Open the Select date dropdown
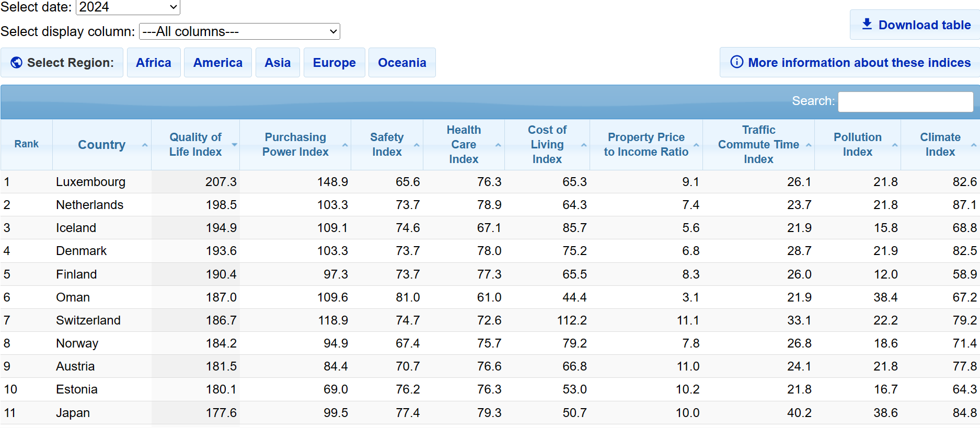 point(128,7)
